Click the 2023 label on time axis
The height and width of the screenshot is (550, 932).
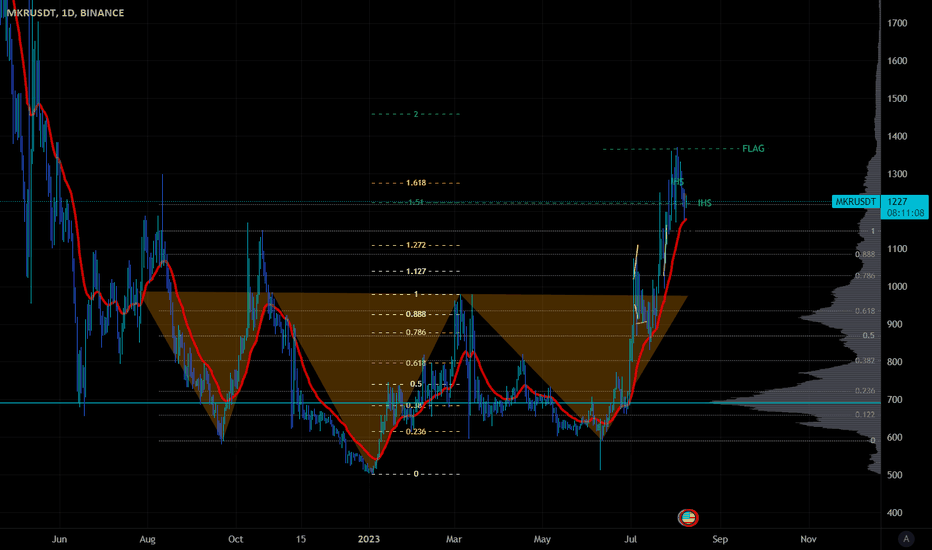(x=369, y=539)
